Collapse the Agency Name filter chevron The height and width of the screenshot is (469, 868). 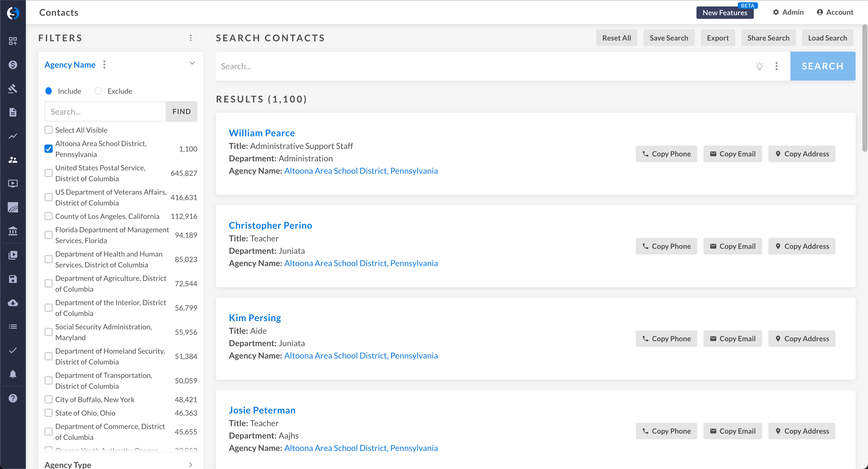coord(192,63)
